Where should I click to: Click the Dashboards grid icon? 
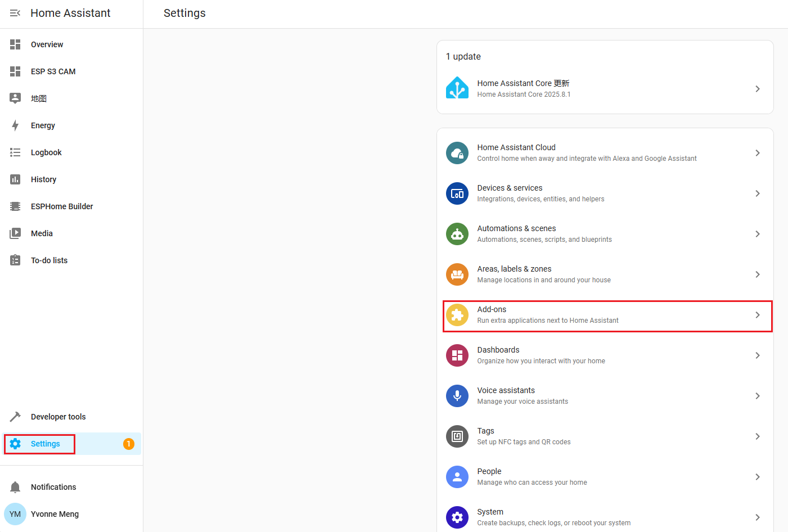pos(457,355)
